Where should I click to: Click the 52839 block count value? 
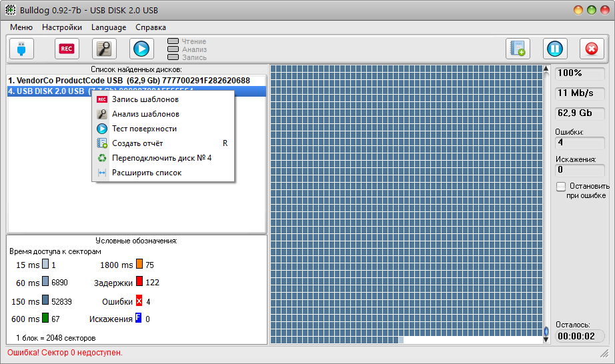point(61,302)
